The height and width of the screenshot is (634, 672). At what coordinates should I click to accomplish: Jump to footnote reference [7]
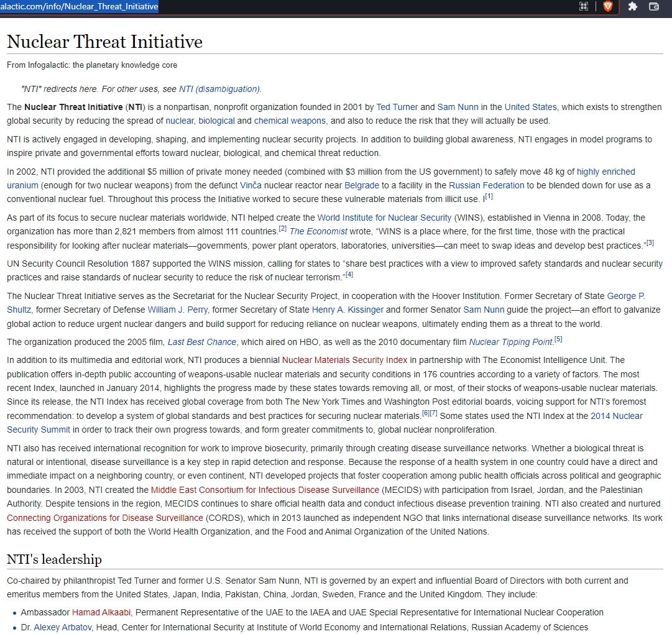(433, 413)
